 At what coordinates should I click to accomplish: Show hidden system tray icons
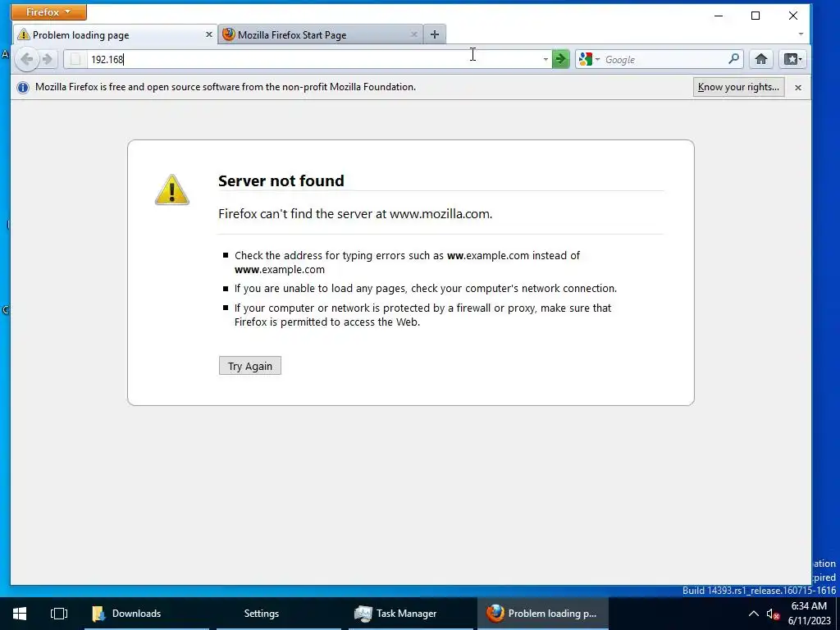pyautogui.click(x=753, y=614)
